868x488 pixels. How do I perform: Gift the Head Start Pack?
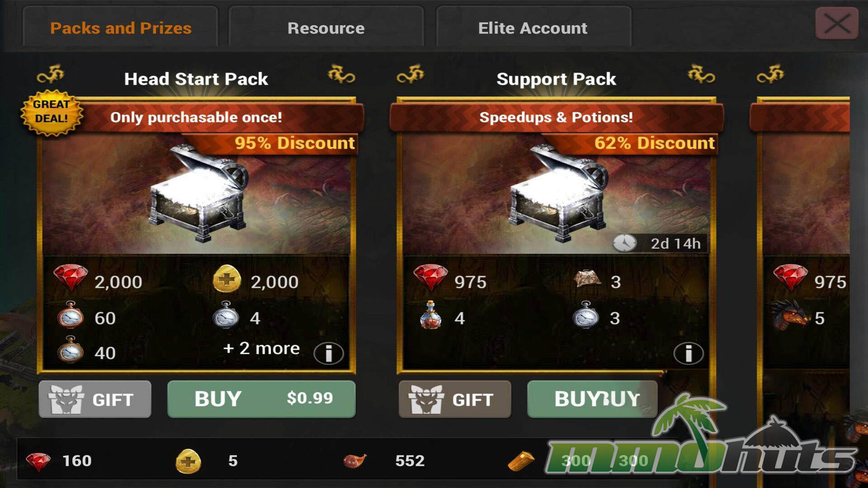pyautogui.click(x=95, y=399)
